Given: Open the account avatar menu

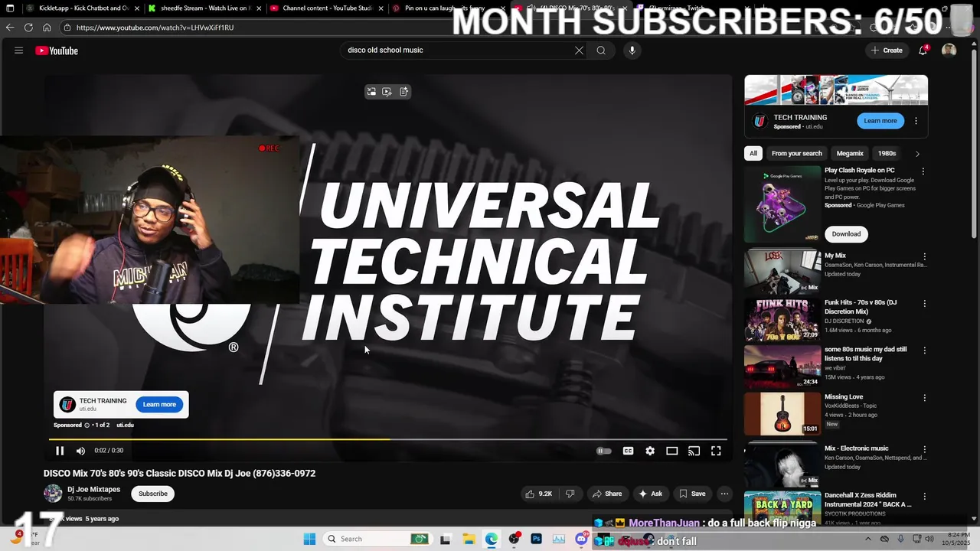Looking at the screenshot, I should point(949,51).
